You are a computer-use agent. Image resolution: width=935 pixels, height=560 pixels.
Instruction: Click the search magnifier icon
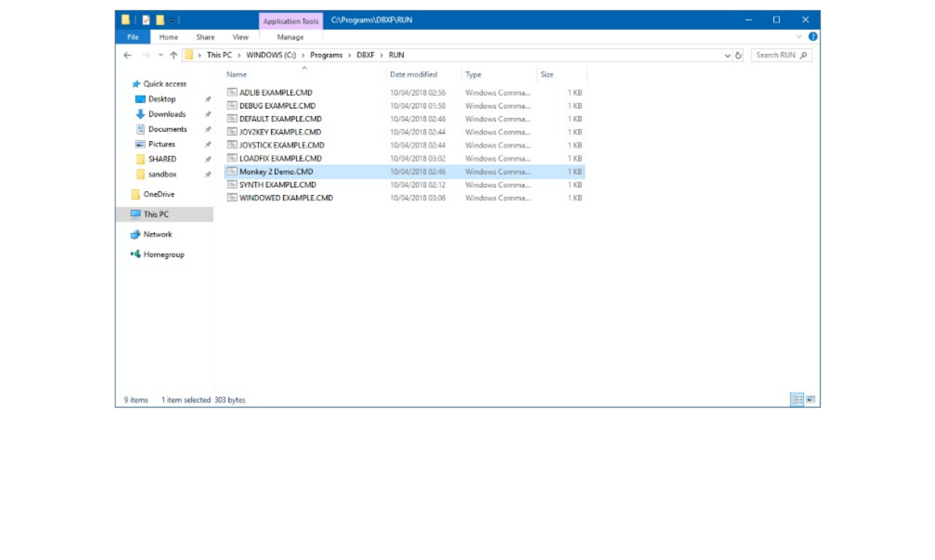804,55
